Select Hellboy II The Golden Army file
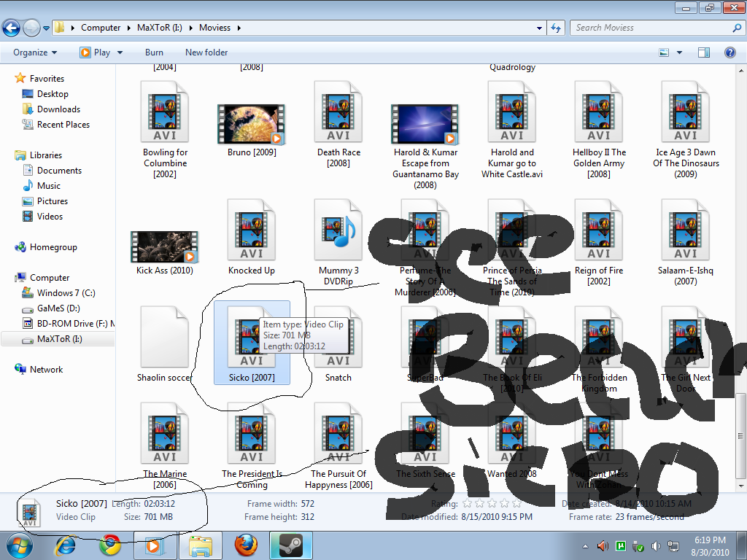This screenshot has width=747, height=560. tap(599, 130)
